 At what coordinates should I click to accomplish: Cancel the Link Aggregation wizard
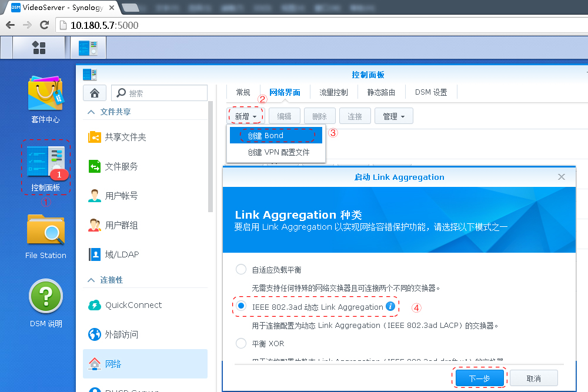533,378
